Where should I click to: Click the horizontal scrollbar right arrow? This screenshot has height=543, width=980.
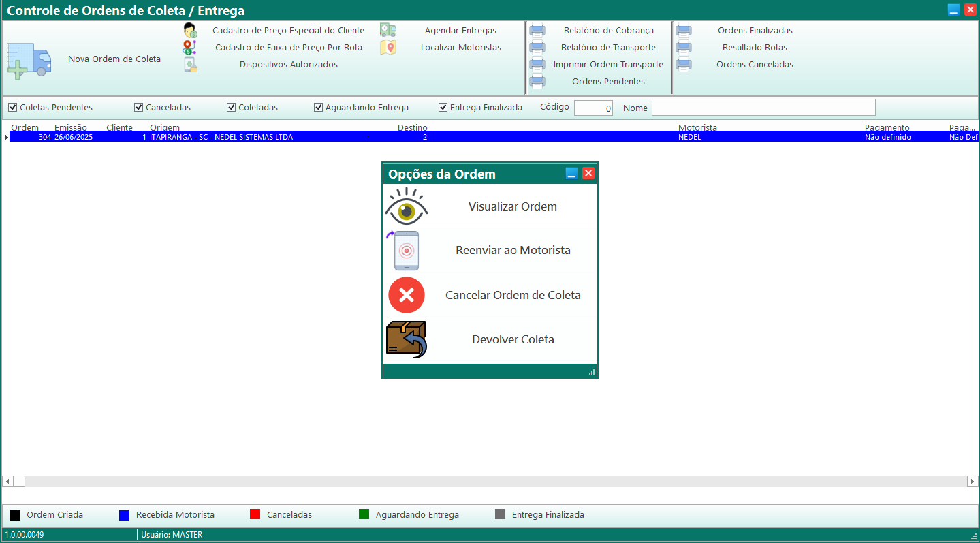972,482
